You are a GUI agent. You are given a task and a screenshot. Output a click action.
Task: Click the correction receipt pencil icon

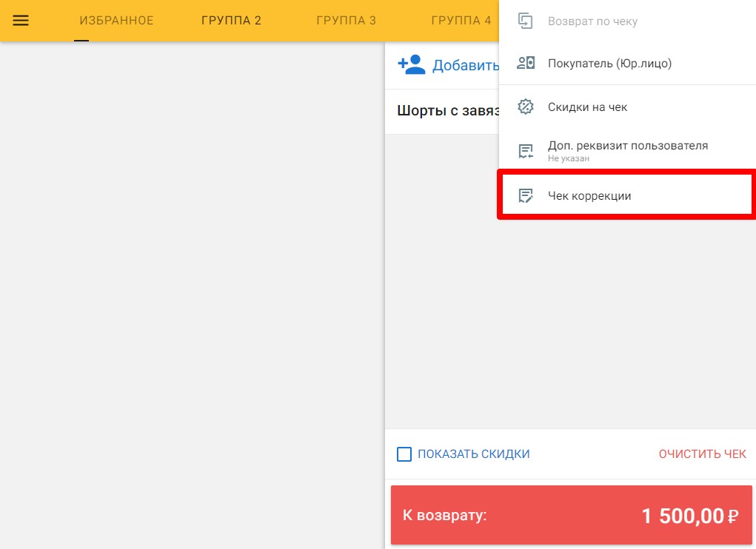pos(526,196)
